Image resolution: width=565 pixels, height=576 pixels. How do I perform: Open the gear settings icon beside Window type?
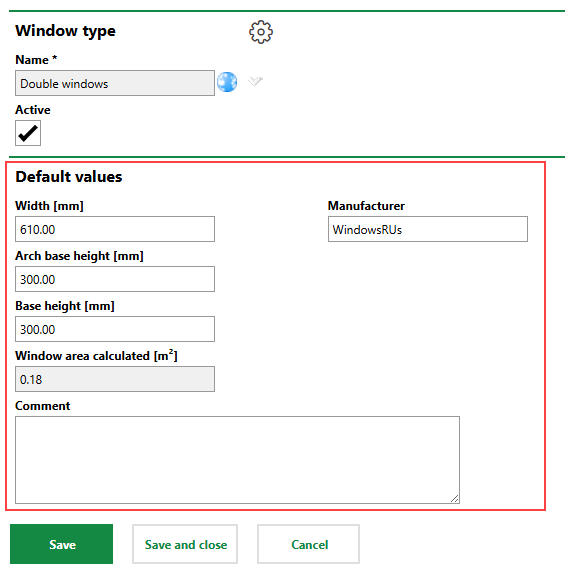tap(261, 32)
